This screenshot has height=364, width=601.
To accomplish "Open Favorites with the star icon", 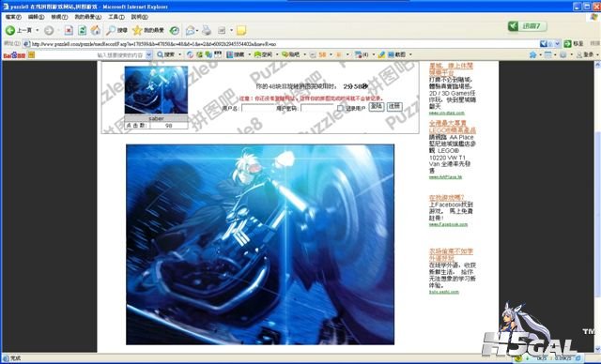I will pos(148,30).
